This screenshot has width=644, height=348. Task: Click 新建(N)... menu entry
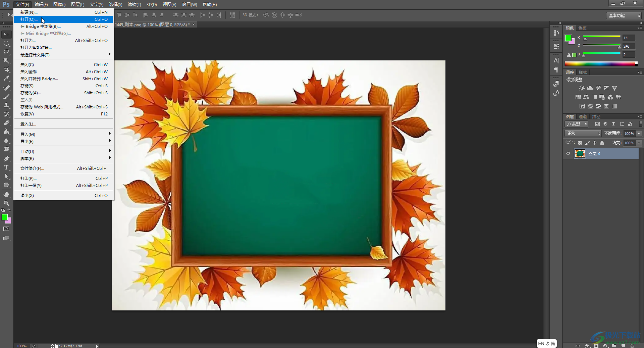point(64,12)
